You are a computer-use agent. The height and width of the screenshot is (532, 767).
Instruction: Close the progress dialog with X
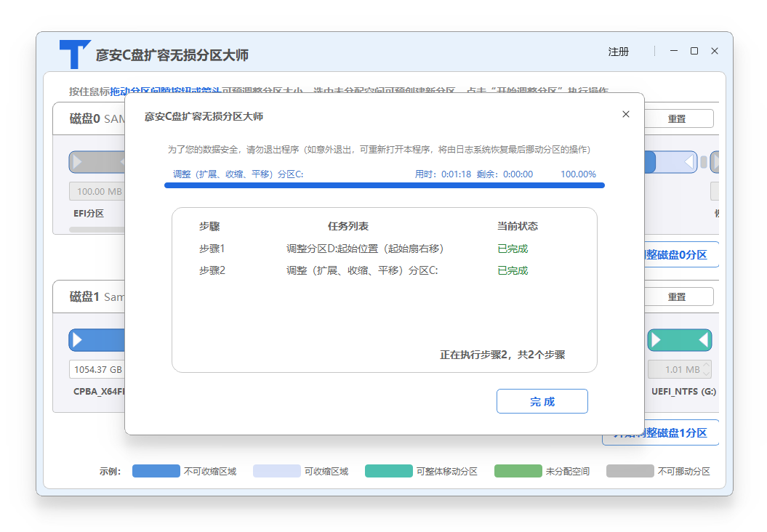pyautogui.click(x=626, y=114)
